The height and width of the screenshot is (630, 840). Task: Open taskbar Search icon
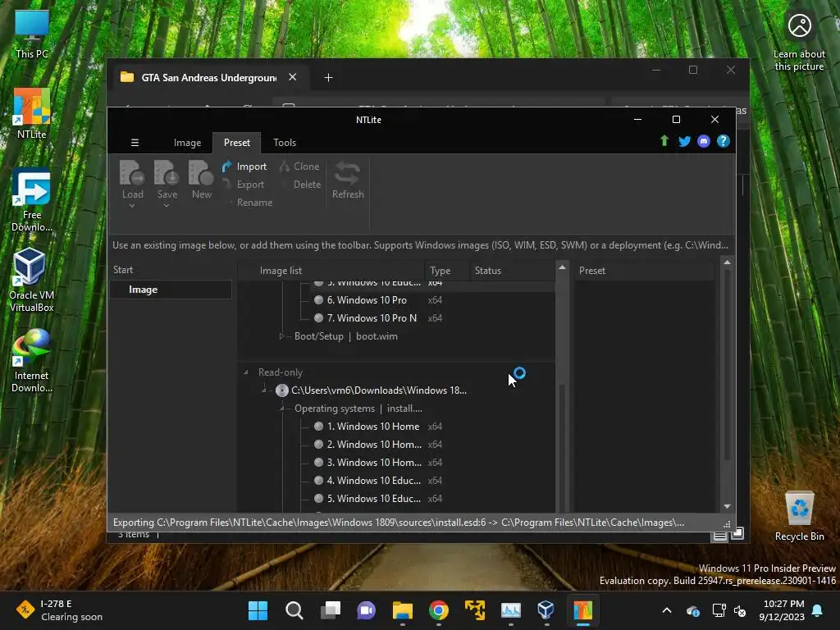tap(294, 610)
